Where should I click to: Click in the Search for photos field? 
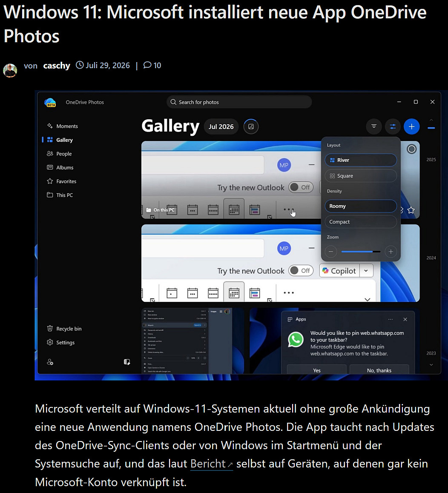(239, 102)
